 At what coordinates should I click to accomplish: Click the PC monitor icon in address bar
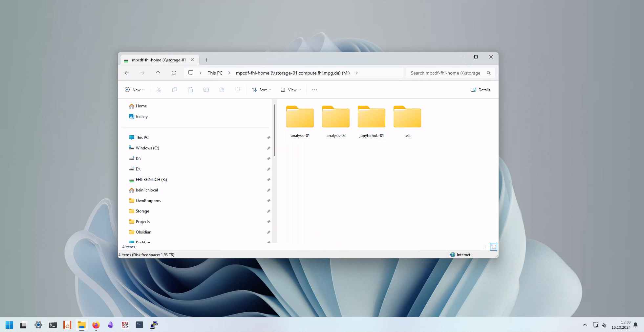(191, 73)
